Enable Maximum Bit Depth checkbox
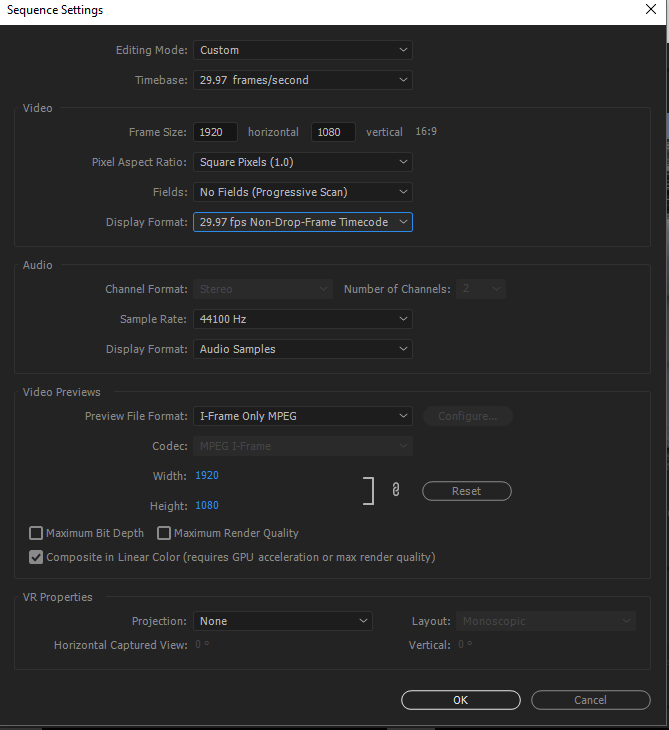This screenshot has height=730, width=669. pyautogui.click(x=36, y=533)
